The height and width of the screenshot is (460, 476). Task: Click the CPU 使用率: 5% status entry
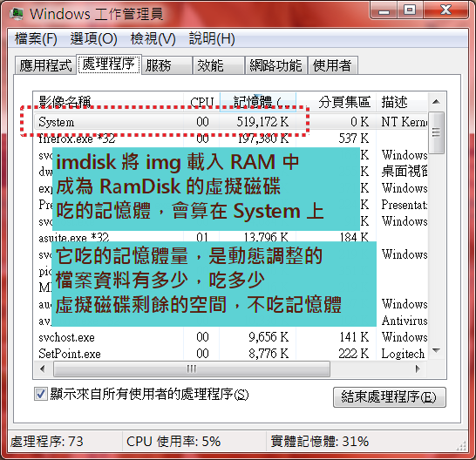pyautogui.click(x=173, y=442)
